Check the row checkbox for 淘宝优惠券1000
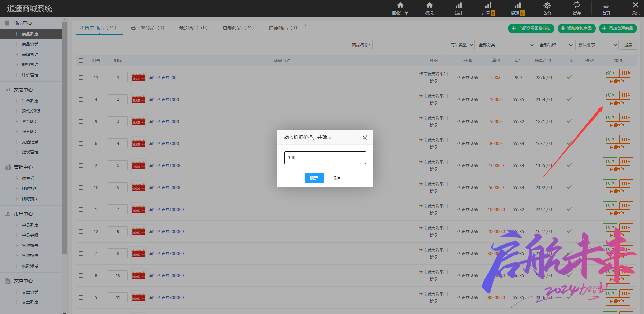 click(x=81, y=99)
